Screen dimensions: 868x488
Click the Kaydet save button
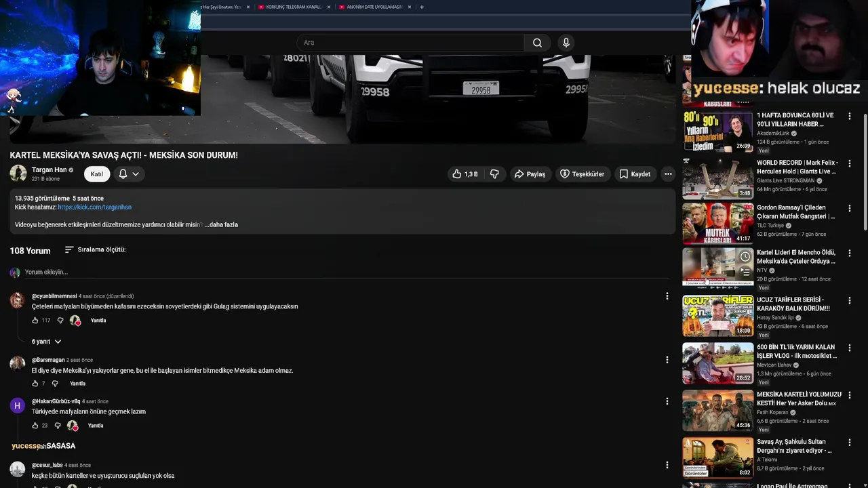(635, 174)
